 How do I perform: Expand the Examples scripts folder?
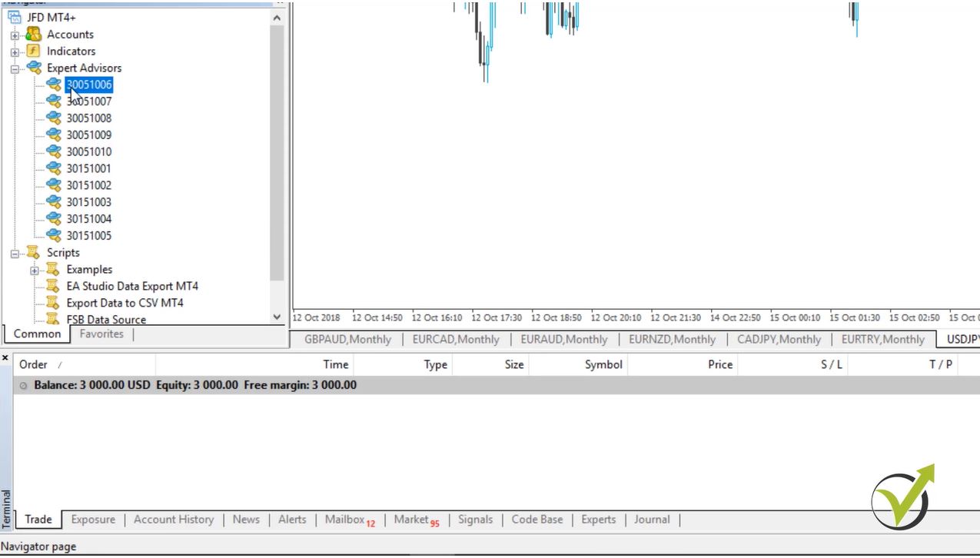click(x=34, y=269)
